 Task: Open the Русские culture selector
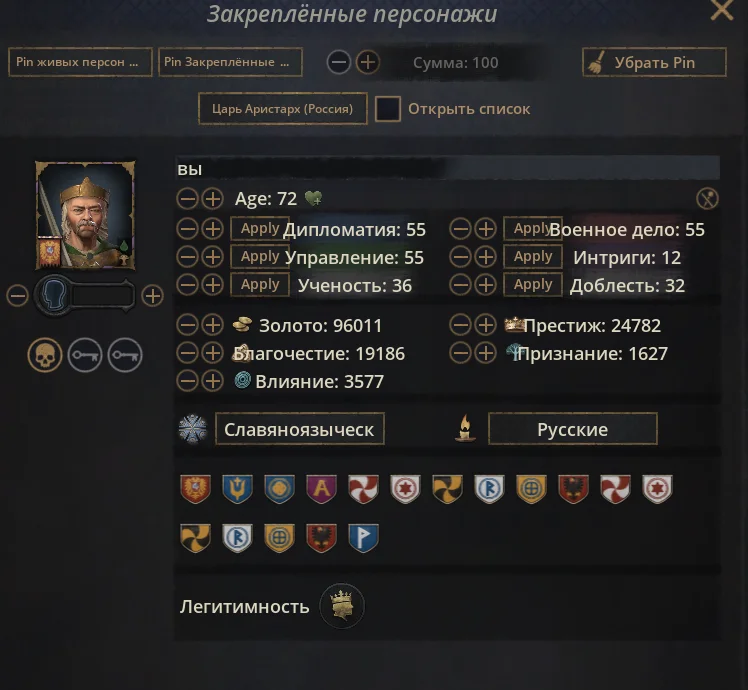572,429
